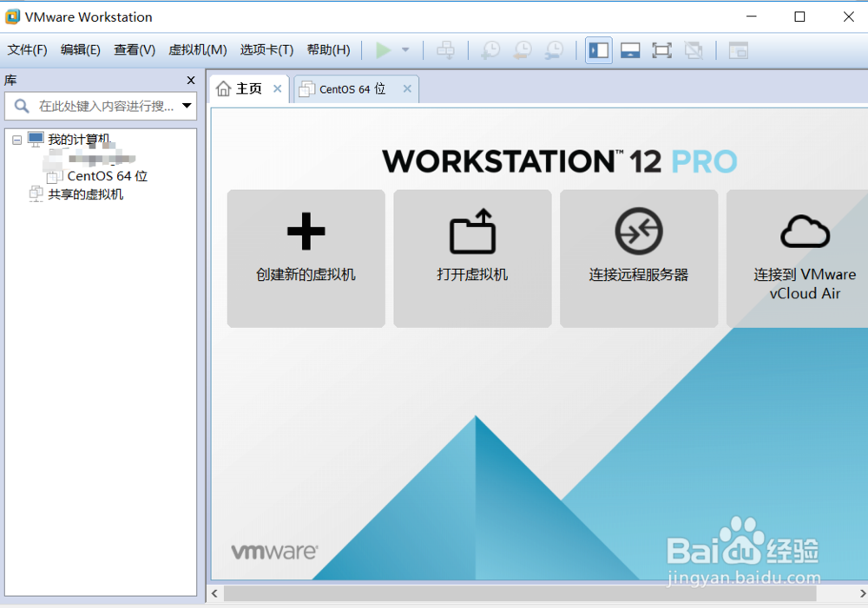Close the 主页 tab
Image resolution: width=868 pixels, height=608 pixels.
tap(278, 88)
